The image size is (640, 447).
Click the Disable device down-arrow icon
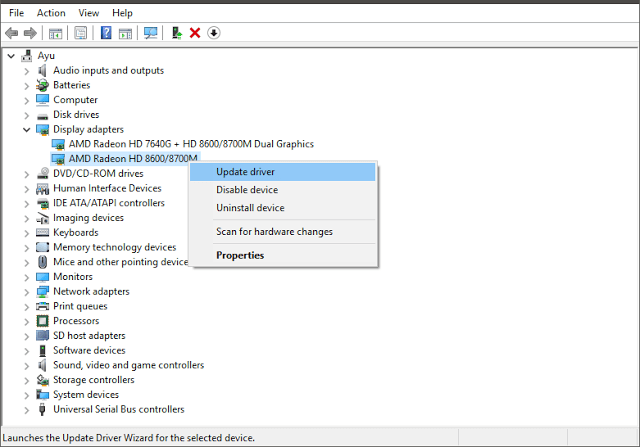[x=213, y=33]
